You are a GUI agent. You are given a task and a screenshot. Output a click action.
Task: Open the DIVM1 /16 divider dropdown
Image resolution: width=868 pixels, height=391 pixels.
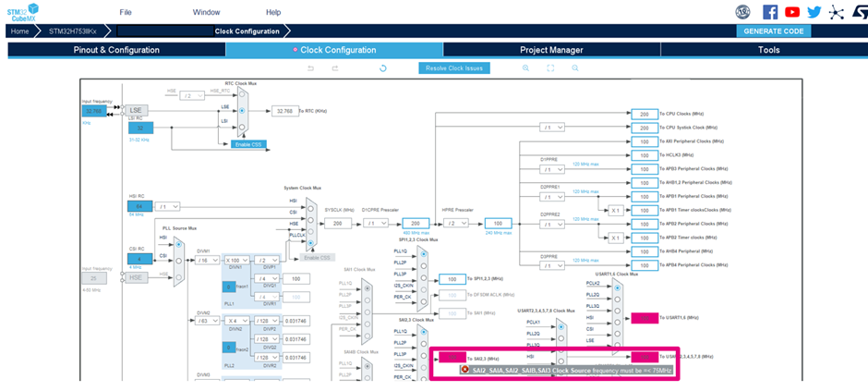207,262
